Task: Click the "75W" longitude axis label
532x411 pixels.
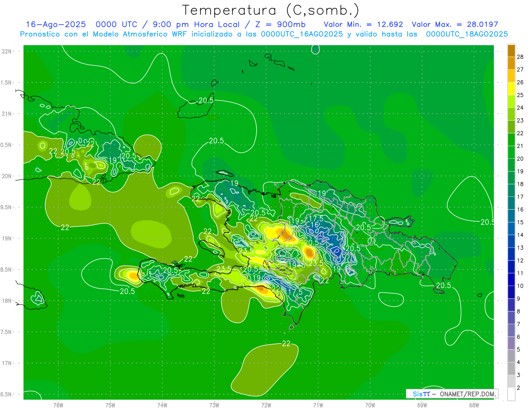Action: [110, 405]
